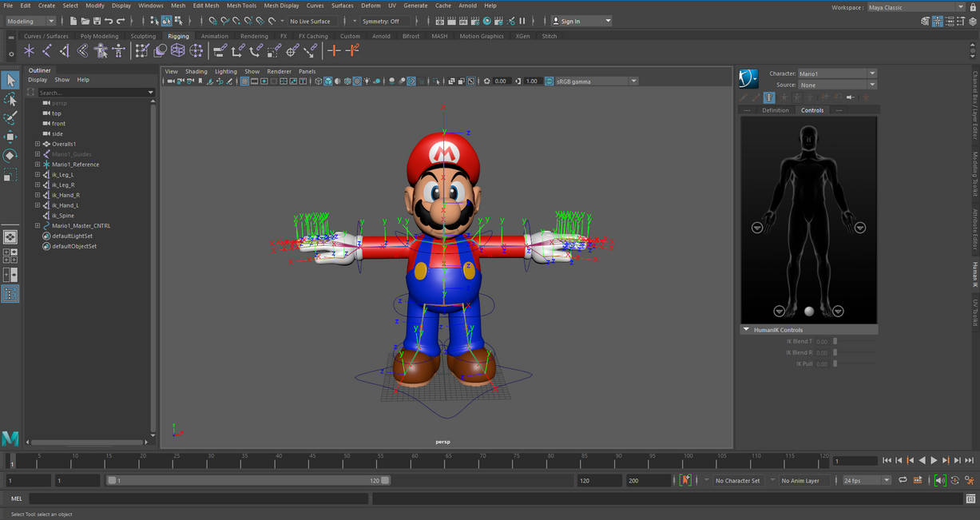The height and width of the screenshot is (520, 980).
Task: Switch to the Sculpting shelf tab
Action: point(143,36)
